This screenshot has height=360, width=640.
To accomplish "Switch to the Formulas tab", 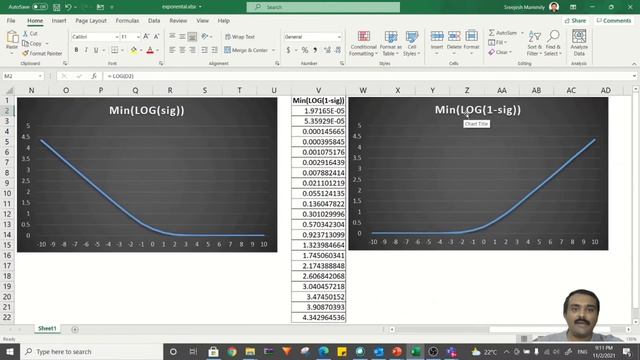I will tap(127, 20).
